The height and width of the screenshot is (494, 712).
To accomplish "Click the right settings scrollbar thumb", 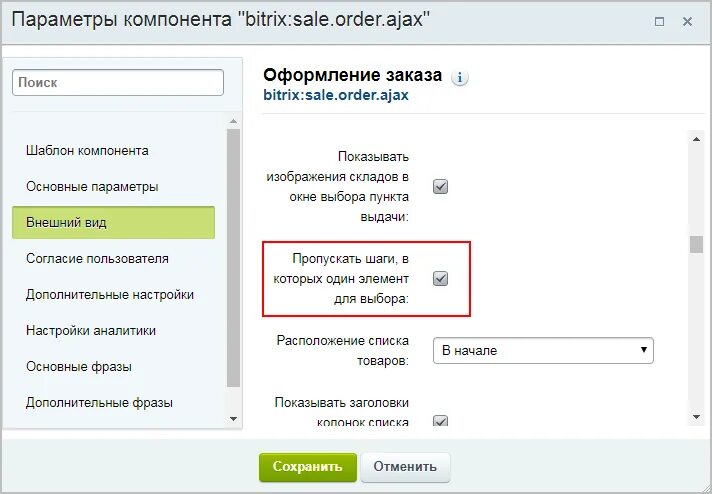I will click(696, 244).
